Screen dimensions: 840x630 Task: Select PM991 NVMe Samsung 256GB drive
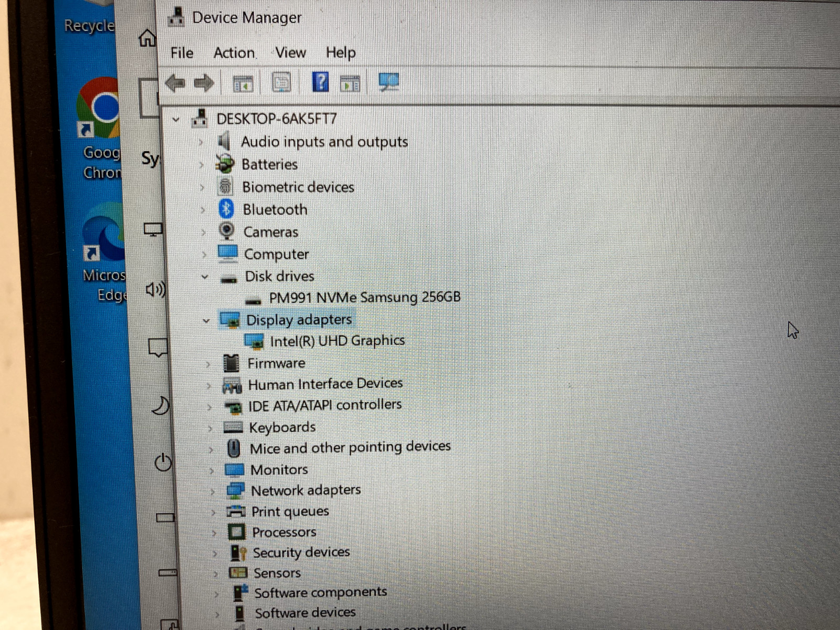point(365,298)
